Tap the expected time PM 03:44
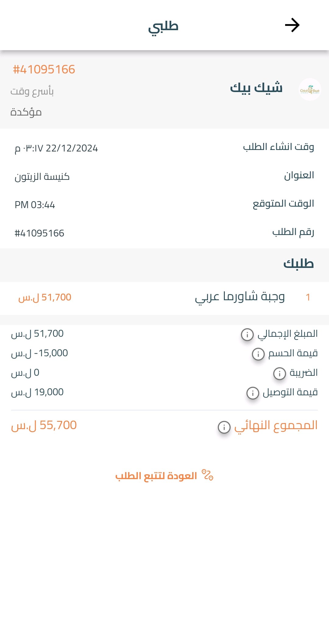The height and width of the screenshot is (644, 329). pos(35,205)
